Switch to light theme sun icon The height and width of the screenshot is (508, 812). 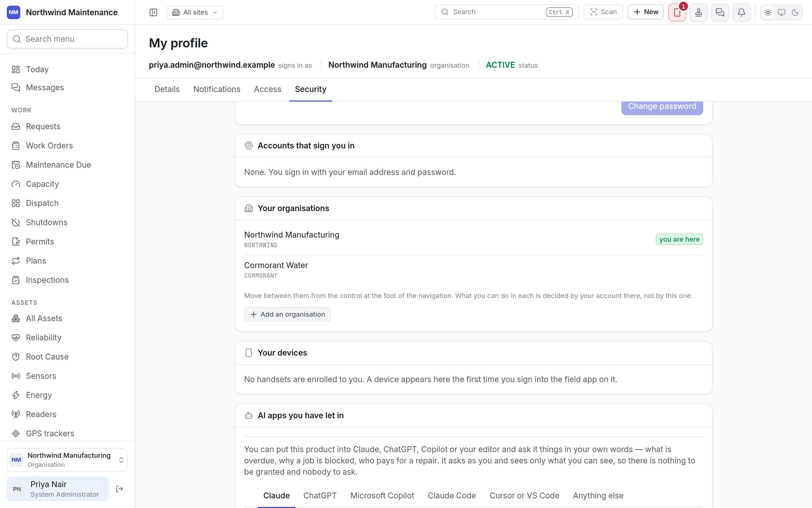click(x=768, y=12)
